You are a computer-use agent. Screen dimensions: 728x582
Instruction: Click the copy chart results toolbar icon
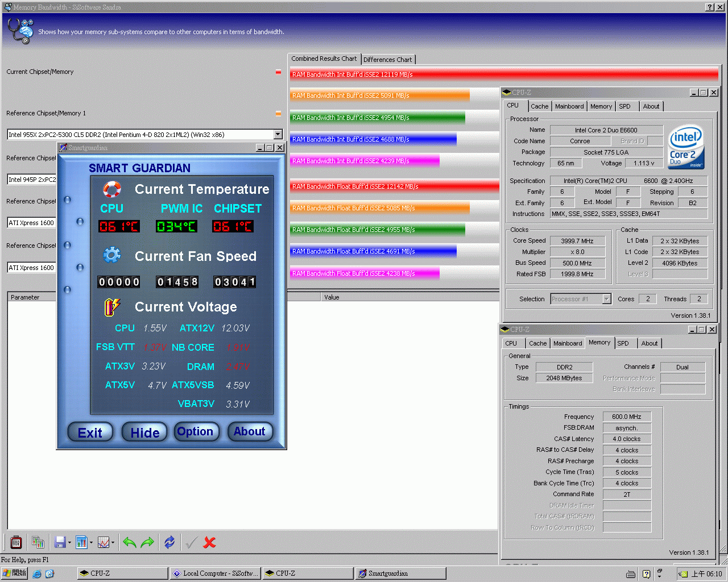point(38,542)
